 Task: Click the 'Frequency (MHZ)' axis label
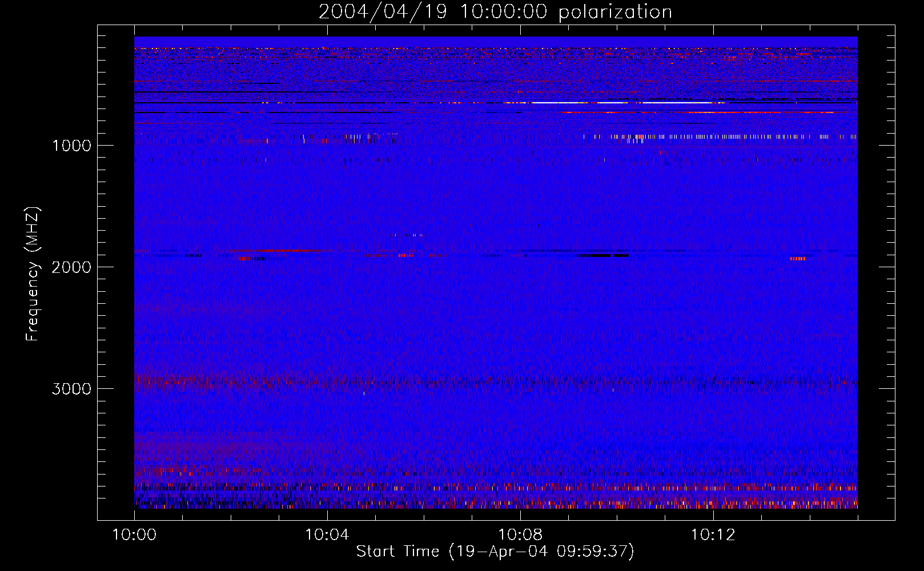click(33, 274)
